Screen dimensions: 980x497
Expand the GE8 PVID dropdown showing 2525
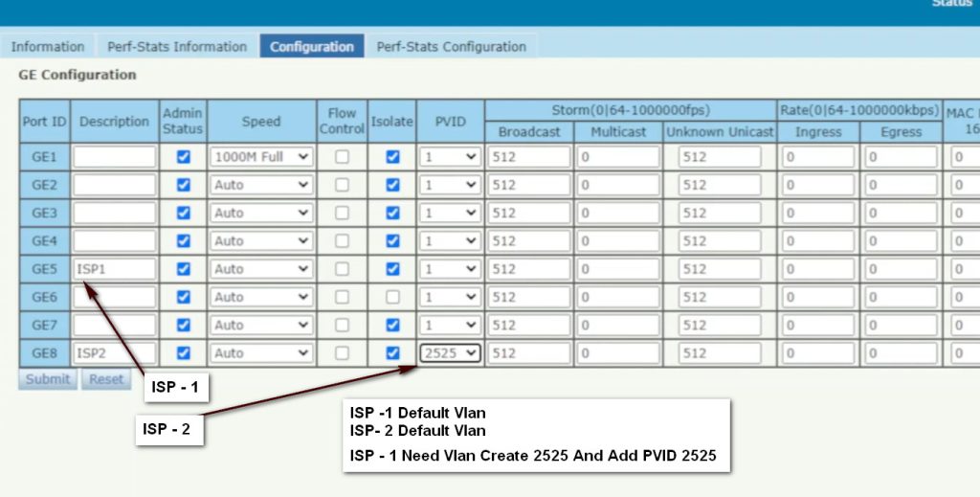click(x=450, y=353)
